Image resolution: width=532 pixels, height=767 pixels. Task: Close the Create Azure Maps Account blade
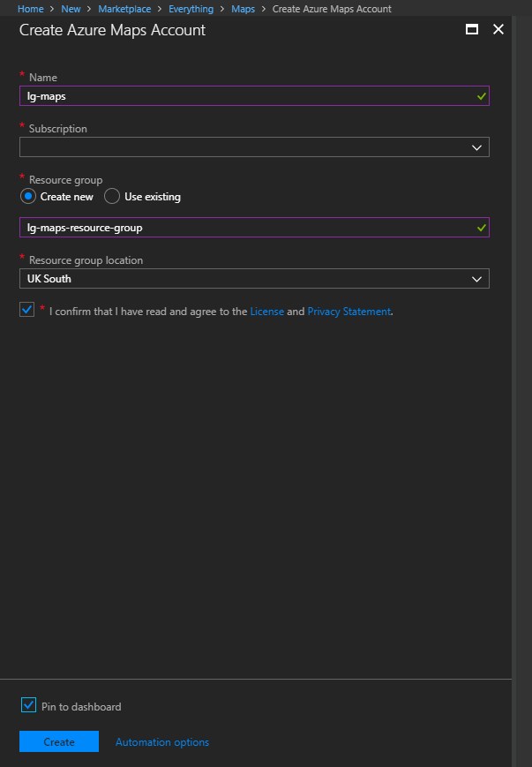(x=498, y=29)
